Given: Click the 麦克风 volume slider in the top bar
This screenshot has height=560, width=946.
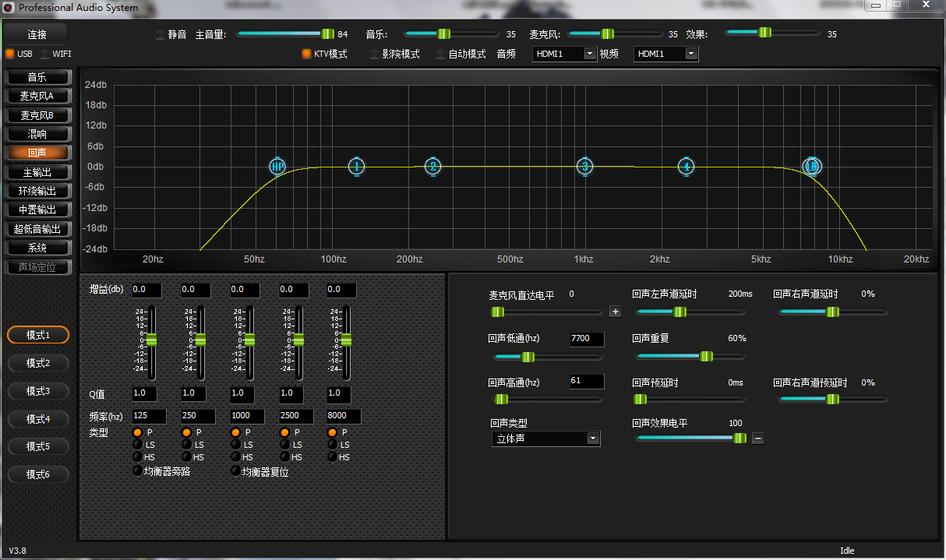Looking at the screenshot, I should pyautogui.click(x=616, y=33).
